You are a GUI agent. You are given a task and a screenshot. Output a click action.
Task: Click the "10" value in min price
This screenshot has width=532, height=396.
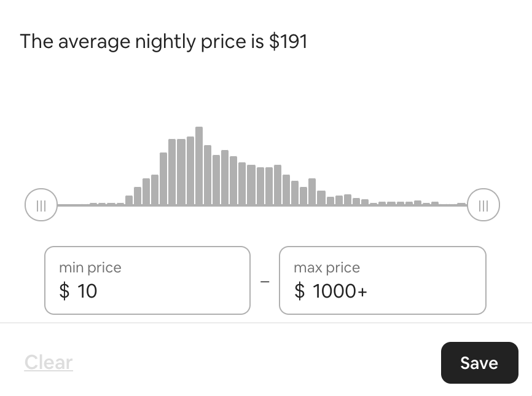click(x=87, y=291)
